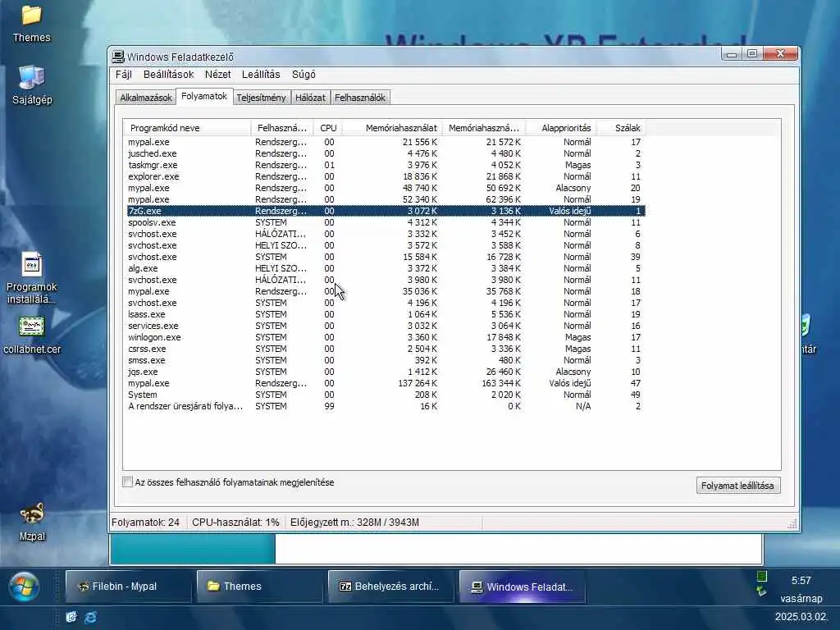This screenshot has width=840, height=630.
Task: Select the 7zG.exe process row
Action: pos(386,211)
